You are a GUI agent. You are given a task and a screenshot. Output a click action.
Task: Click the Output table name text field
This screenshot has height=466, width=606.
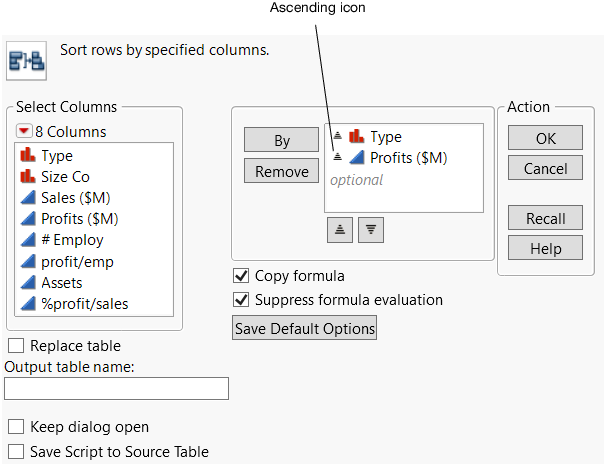click(x=116, y=389)
